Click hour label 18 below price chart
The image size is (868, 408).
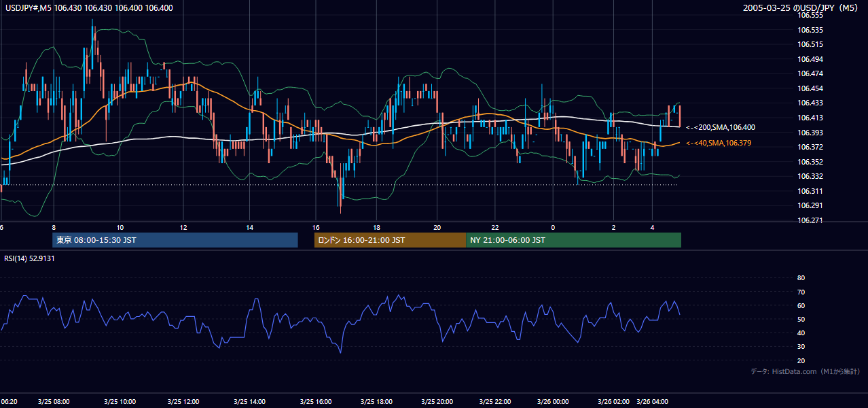376,227
